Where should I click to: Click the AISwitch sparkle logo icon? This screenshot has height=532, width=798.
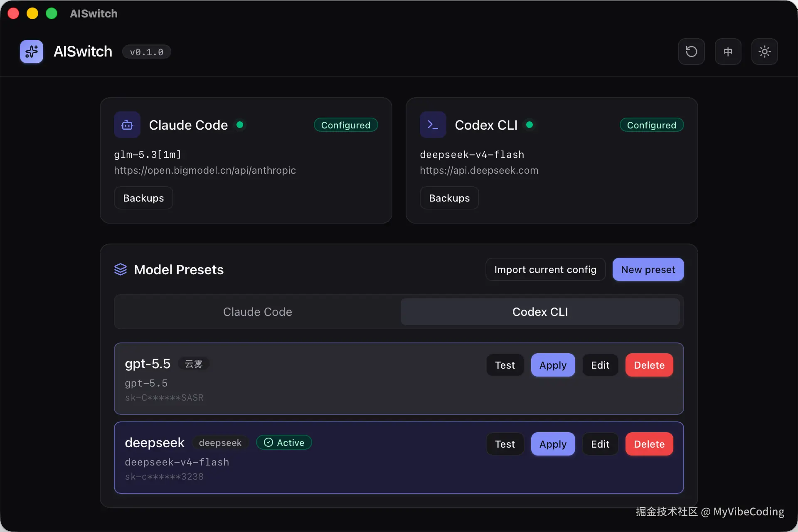click(x=32, y=52)
